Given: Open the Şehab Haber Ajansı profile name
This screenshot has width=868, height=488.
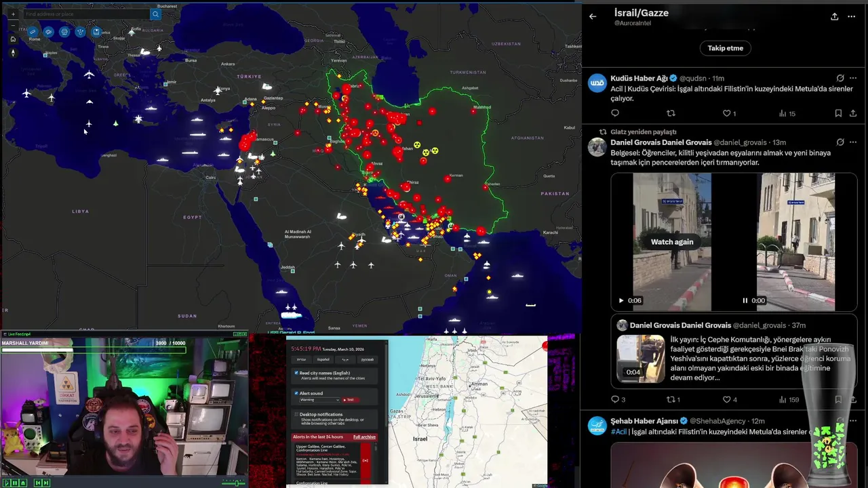Looking at the screenshot, I should click(x=645, y=421).
